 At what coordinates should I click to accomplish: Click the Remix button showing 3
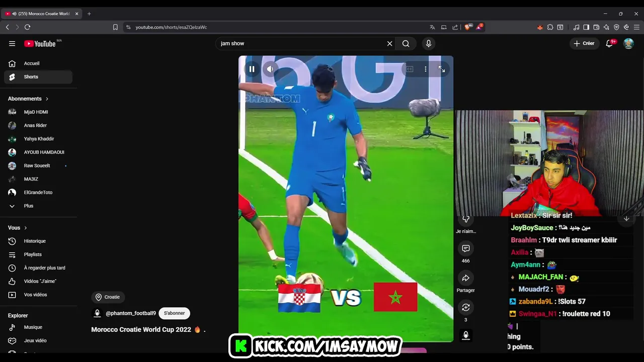pyautogui.click(x=466, y=307)
